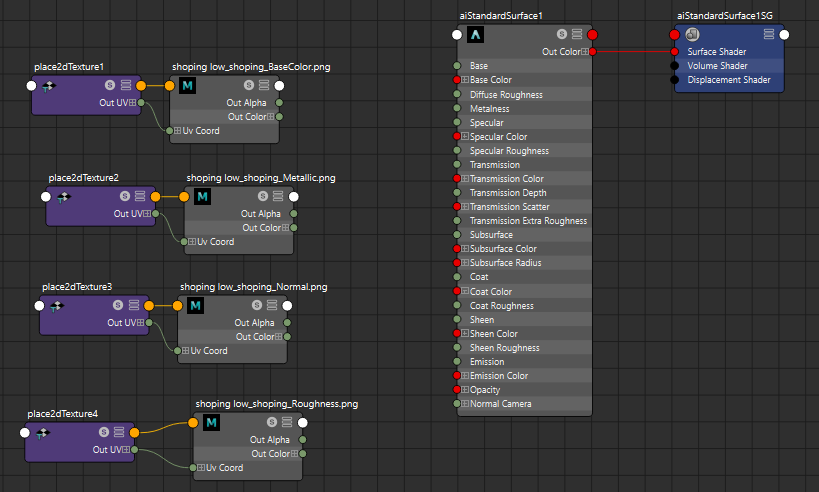
Task: Click the Roughness.png file node M icon
Action: tap(211, 423)
